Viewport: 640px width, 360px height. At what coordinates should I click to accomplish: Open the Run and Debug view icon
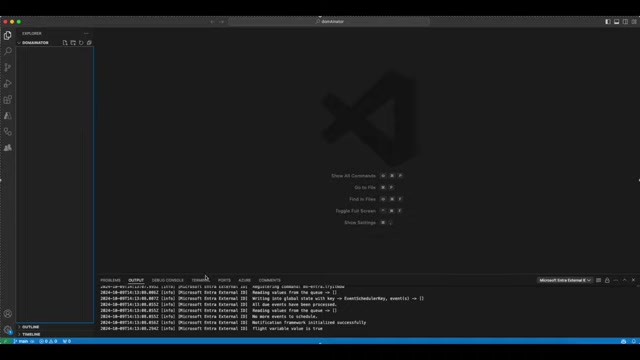(8, 84)
